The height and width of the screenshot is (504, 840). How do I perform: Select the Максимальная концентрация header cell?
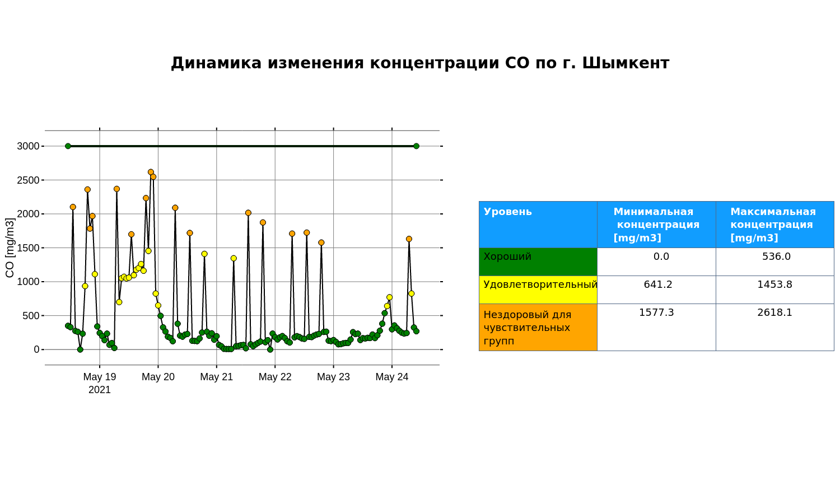click(x=775, y=225)
